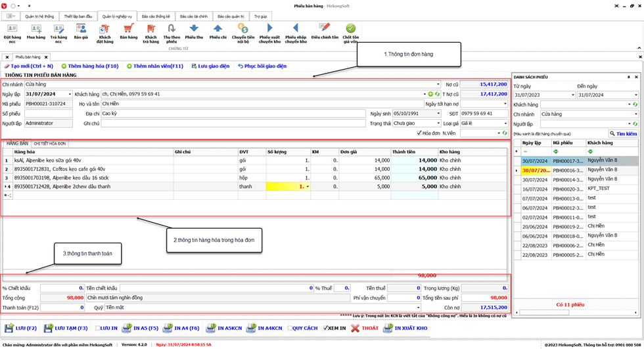This screenshot has height=349, width=644.
Task: Select the Báo giá quotation icon
Action: (x=80, y=32)
